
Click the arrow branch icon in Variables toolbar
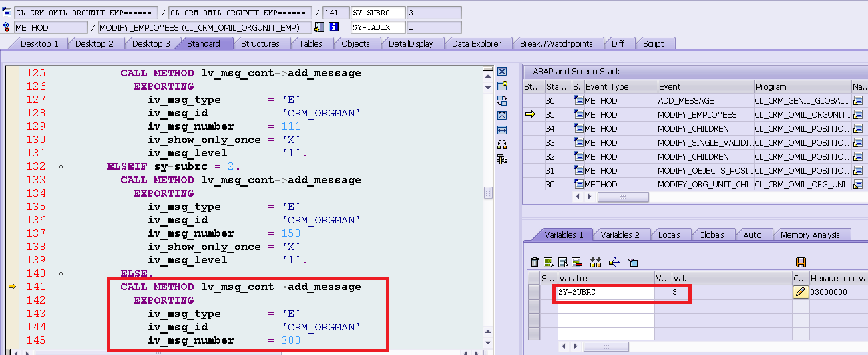pyautogui.click(x=614, y=262)
